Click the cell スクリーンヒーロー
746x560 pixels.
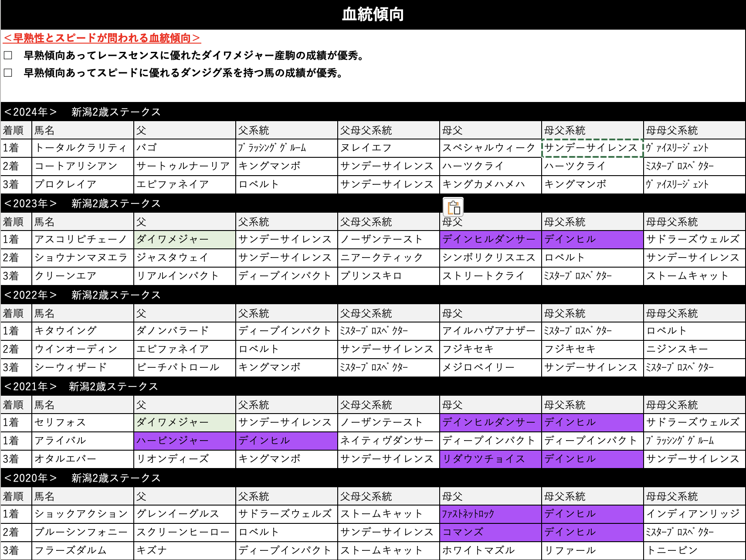[x=185, y=533]
